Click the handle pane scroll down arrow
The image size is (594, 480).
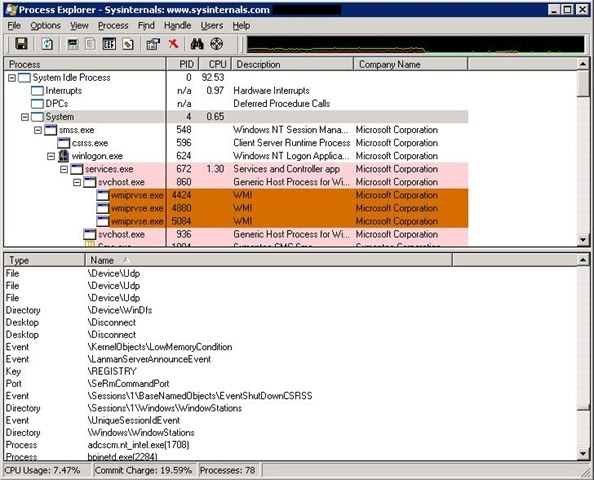tap(583, 453)
